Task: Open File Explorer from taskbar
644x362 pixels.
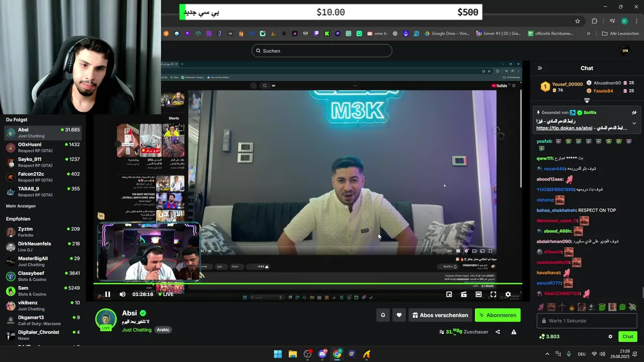Action: (293, 354)
